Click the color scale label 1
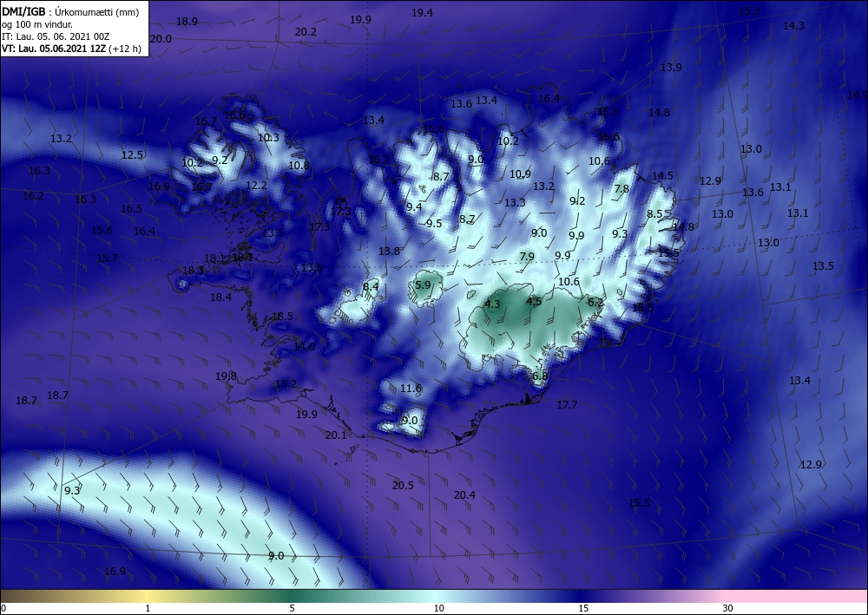 (x=148, y=608)
